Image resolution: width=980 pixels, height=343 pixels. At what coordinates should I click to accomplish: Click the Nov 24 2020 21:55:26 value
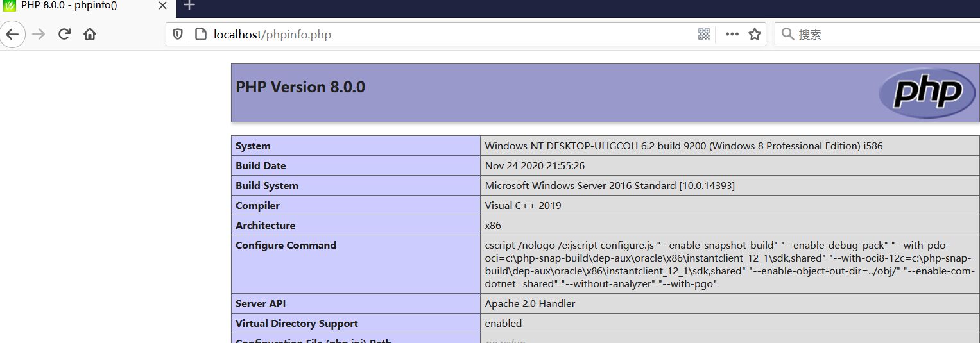pos(535,166)
